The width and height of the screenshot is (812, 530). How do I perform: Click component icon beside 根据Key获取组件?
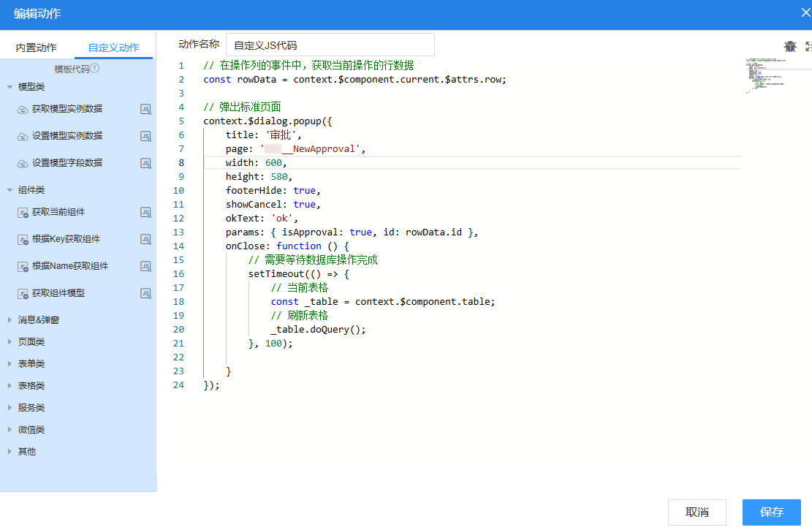23,239
